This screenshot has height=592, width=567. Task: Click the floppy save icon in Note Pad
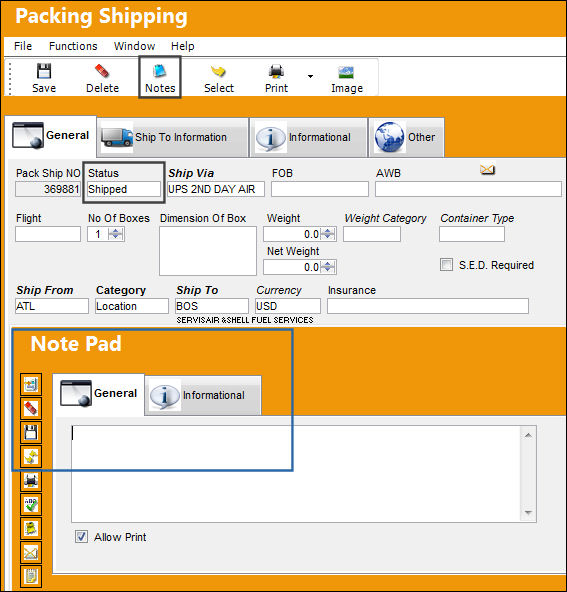[31, 432]
